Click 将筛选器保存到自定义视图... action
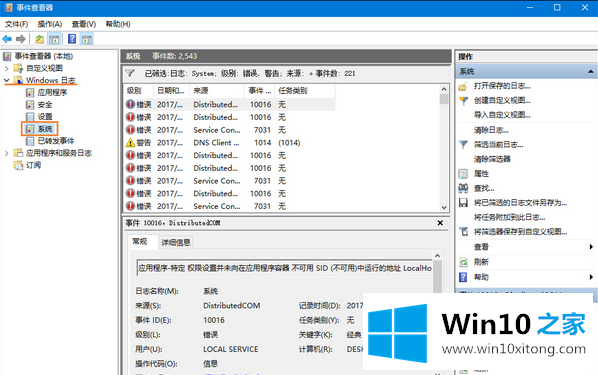The width and height of the screenshot is (598, 375). (x=520, y=232)
